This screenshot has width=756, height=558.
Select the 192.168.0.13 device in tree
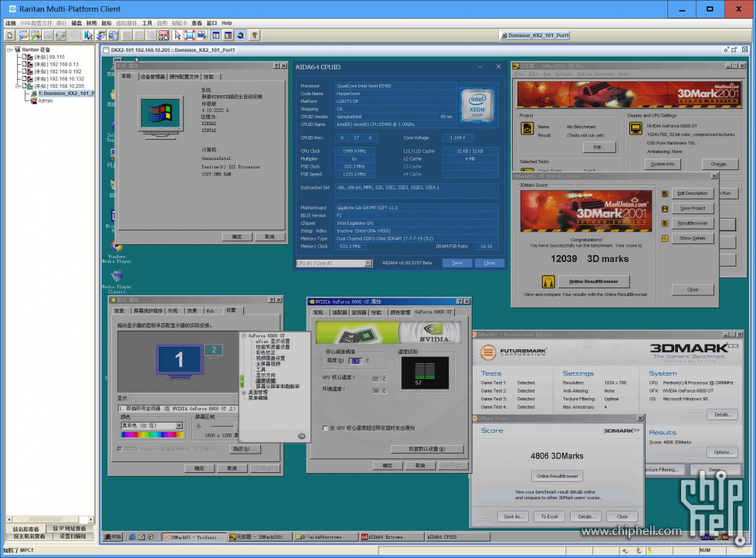click(56, 64)
